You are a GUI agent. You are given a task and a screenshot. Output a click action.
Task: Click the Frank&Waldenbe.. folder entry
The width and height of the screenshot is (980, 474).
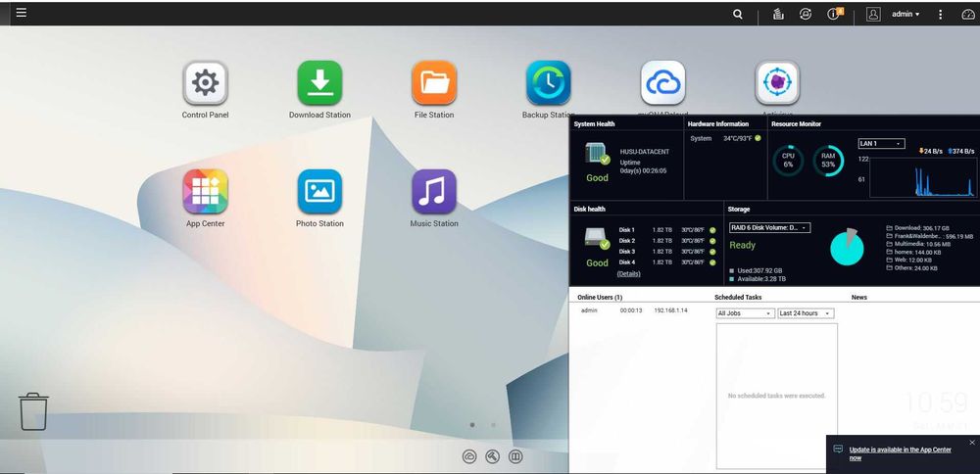pyautogui.click(x=929, y=236)
